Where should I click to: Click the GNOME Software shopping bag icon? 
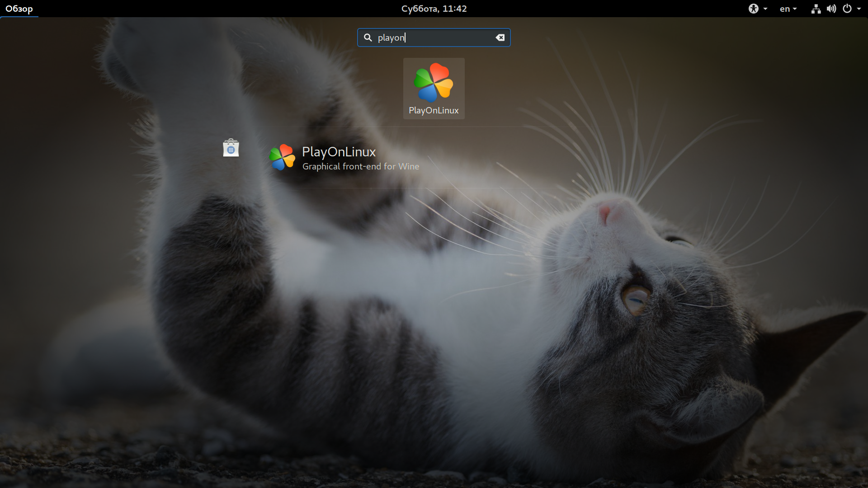pyautogui.click(x=231, y=148)
